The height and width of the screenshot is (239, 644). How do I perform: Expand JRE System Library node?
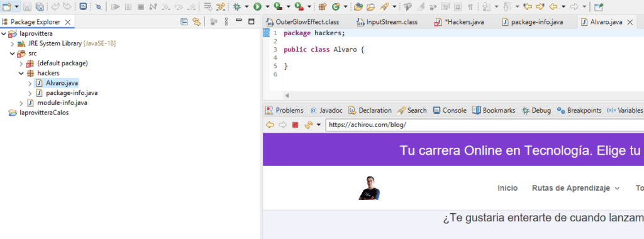pyautogui.click(x=13, y=43)
